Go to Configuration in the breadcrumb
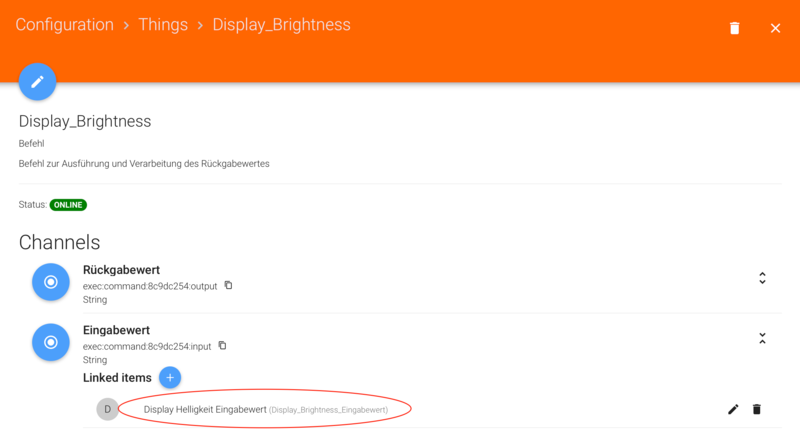The height and width of the screenshot is (430, 800). pos(64,25)
